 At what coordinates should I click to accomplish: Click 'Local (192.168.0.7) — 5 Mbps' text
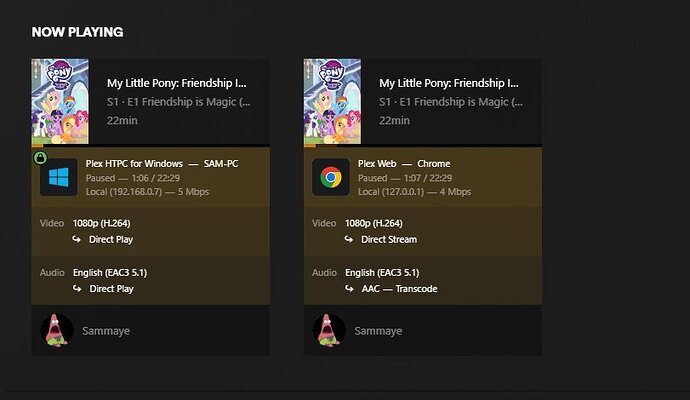[x=147, y=192]
